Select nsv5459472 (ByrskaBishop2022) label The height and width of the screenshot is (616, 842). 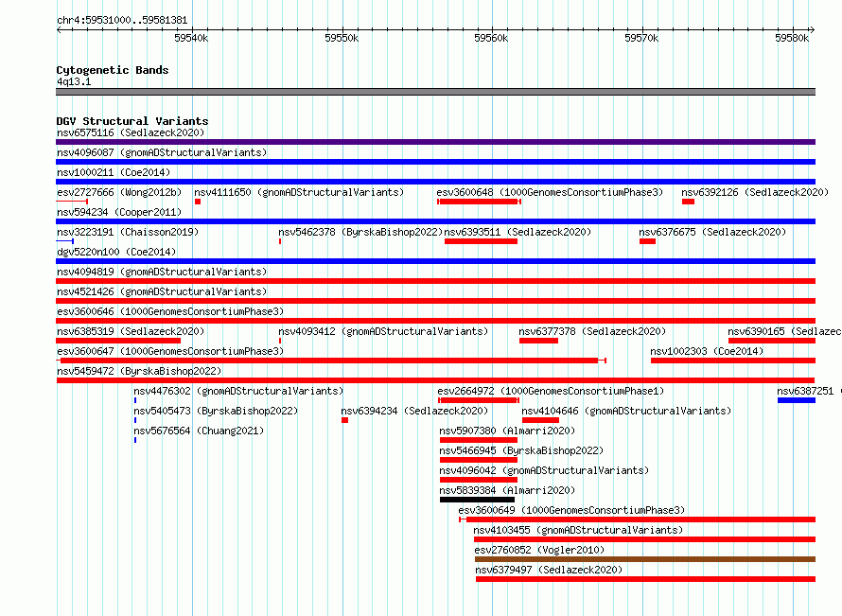click(x=139, y=371)
